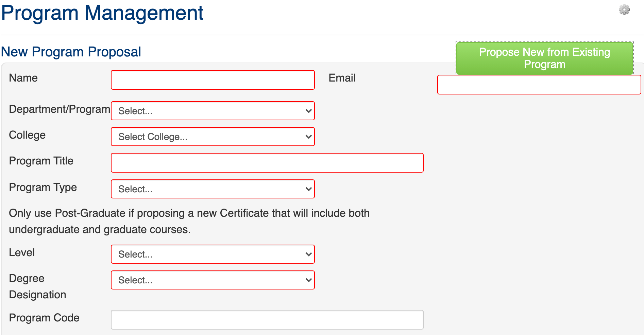Viewport: 644px width, 335px height.
Task: Click the Level dropdown chevron arrow
Action: (308, 254)
